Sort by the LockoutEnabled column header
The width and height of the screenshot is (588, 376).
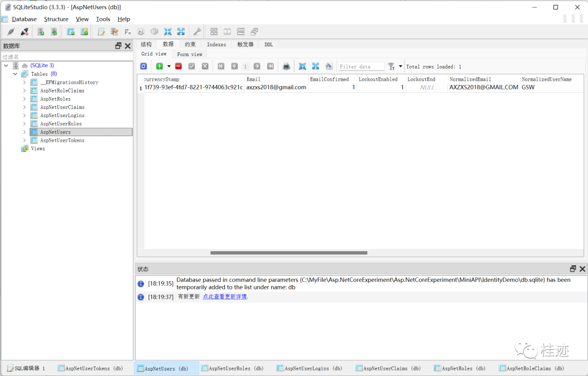[381, 79]
